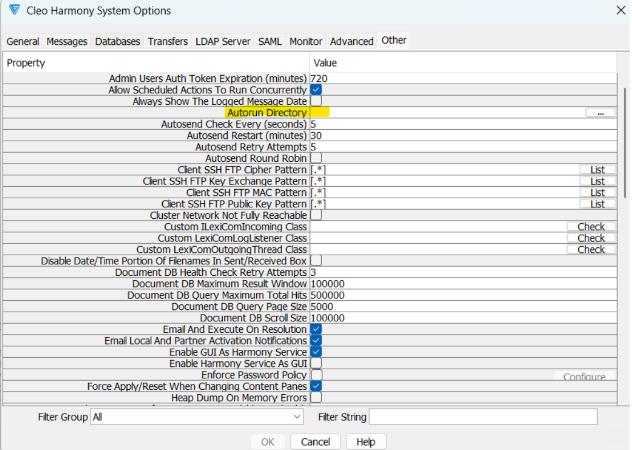This screenshot has height=450, width=632.
Task: Switch to the General tab
Action: coord(23,42)
